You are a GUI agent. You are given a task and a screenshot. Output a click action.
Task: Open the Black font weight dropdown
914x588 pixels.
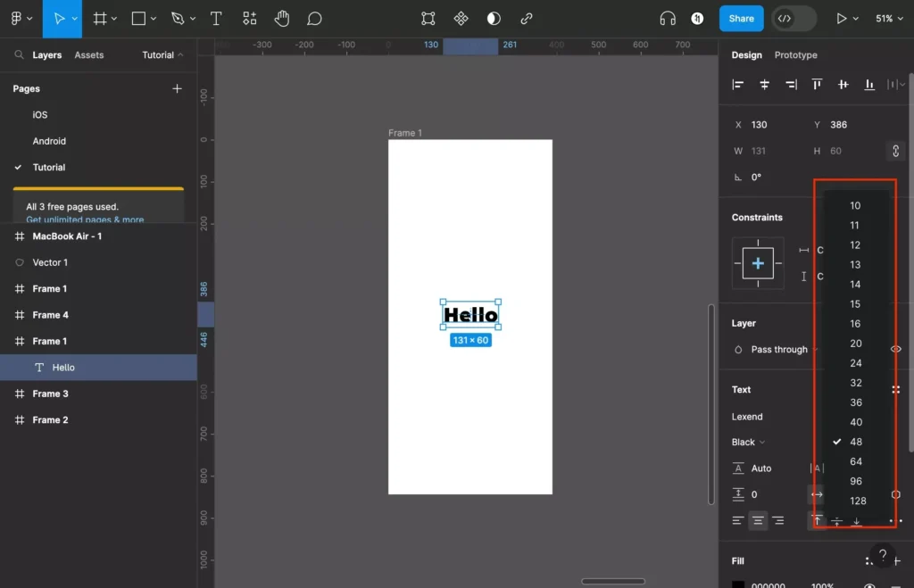coord(749,442)
